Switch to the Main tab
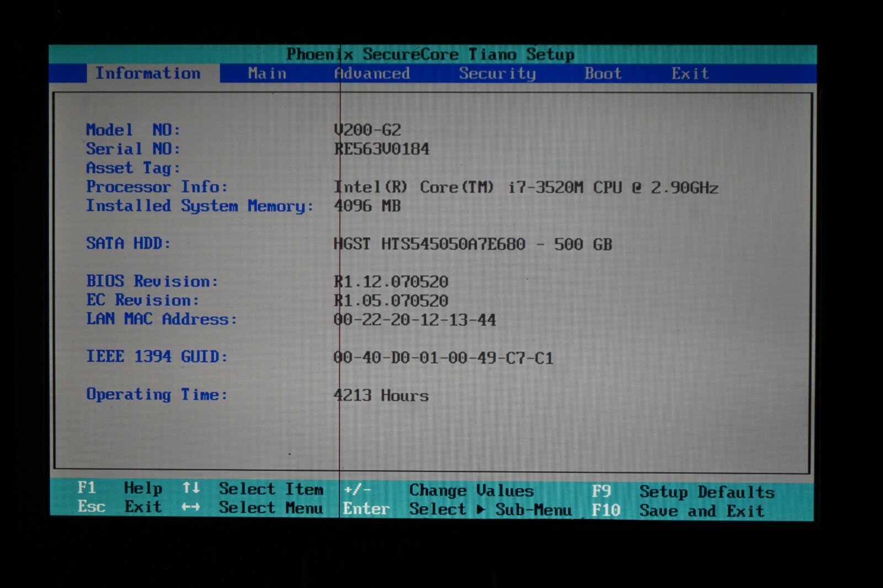Screen dimensions: 883x588 pyautogui.click(x=267, y=73)
